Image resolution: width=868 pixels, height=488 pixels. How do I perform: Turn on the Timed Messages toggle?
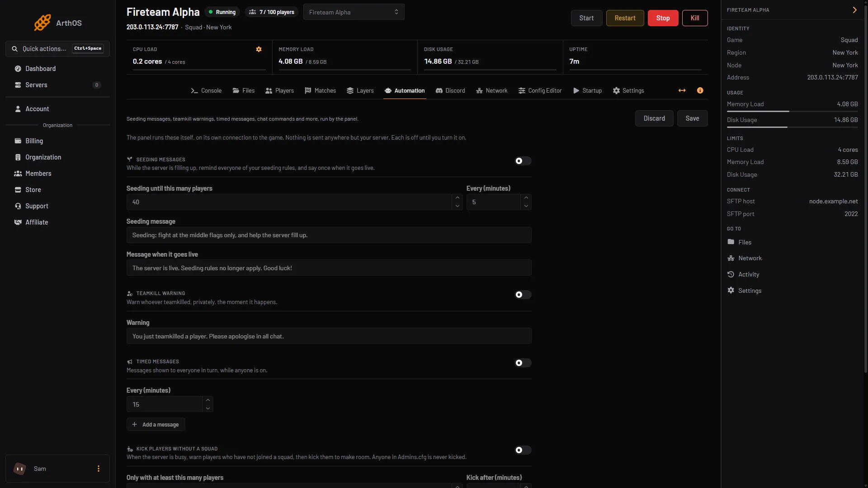coord(523,363)
